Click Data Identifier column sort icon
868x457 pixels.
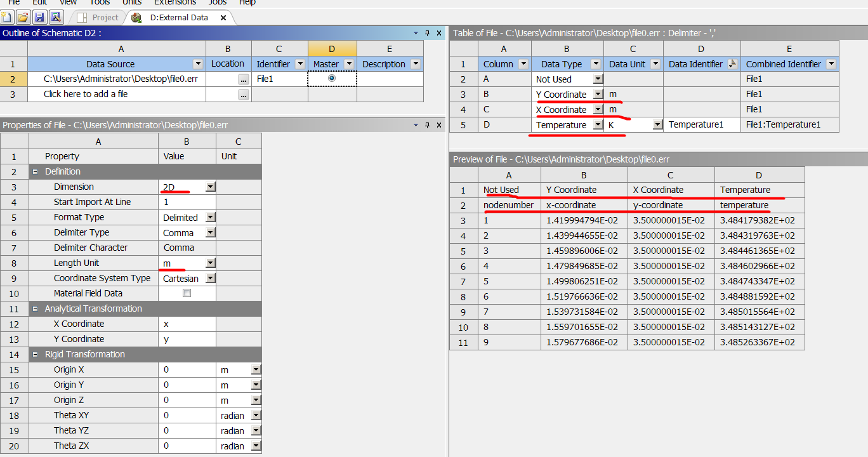click(732, 64)
